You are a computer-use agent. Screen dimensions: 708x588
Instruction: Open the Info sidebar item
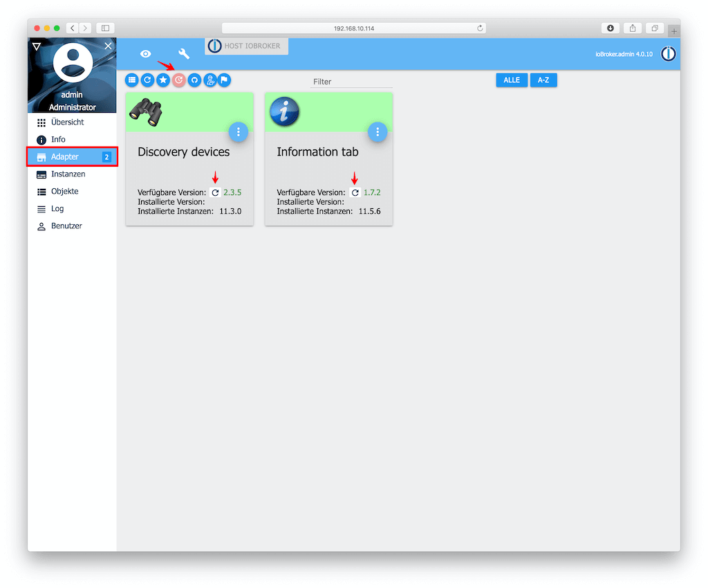pos(72,140)
